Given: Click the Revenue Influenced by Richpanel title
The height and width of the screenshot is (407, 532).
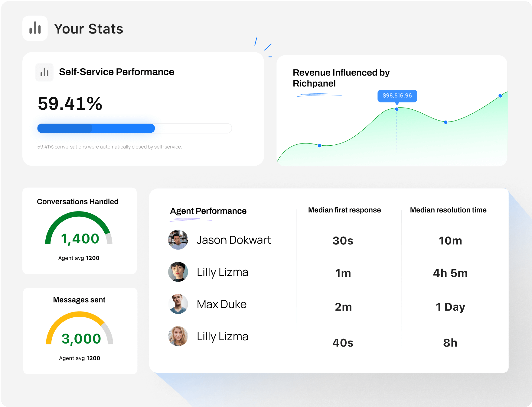Looking at the screenshot, I should pos(341,78).
